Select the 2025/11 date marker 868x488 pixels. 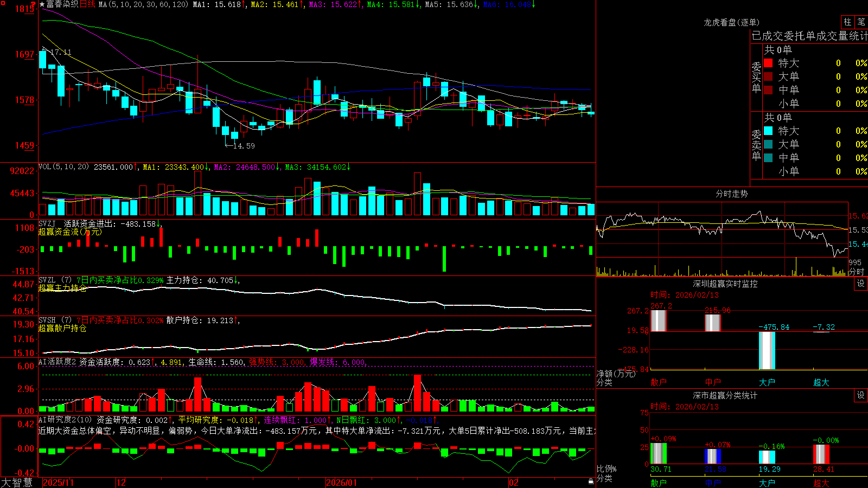[x=58, y=483]
